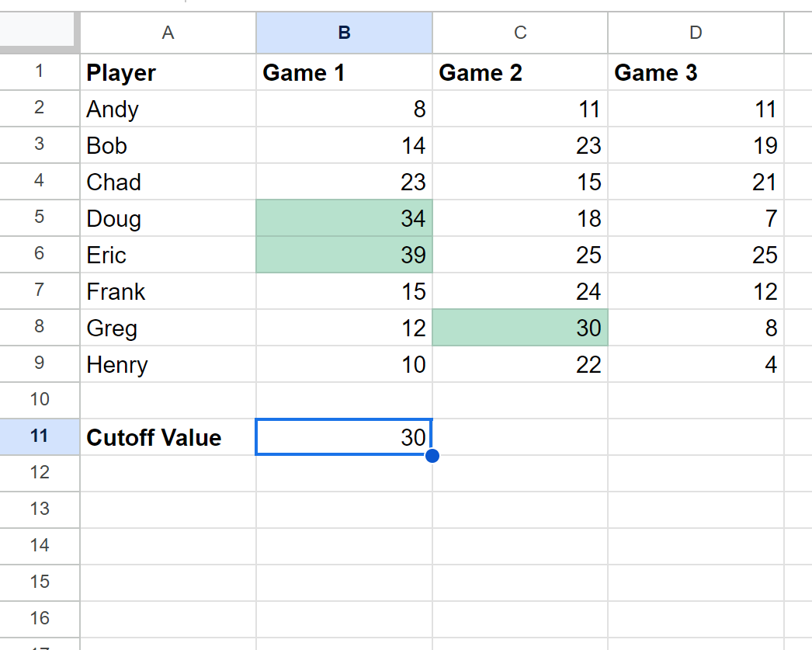The image size is (812, 650).
Task: Select Chad's Game 1 score 23
Action: coord(344,181)
